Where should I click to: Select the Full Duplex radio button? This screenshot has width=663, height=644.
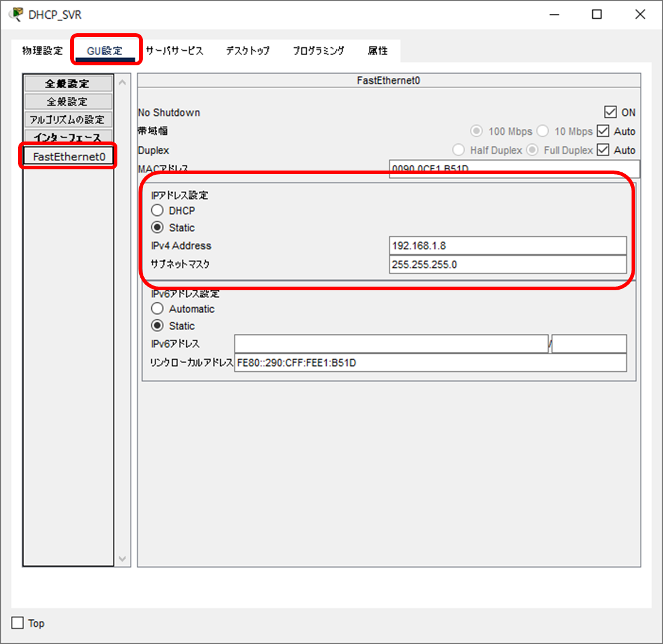pos(532,150)
